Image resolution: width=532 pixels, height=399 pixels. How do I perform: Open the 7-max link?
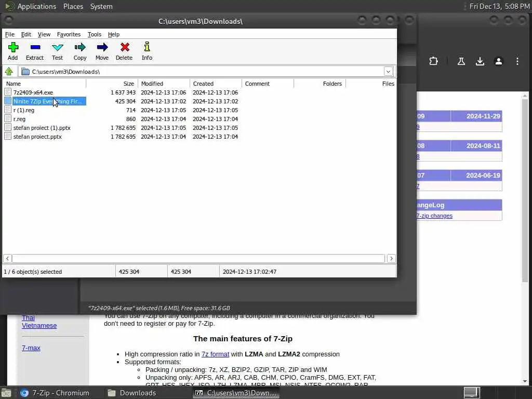31,348
